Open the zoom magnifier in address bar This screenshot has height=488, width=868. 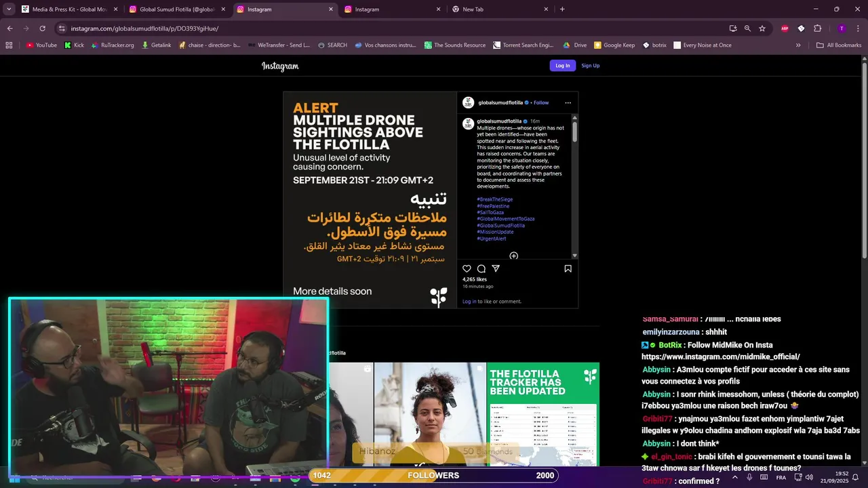tap(747, 28)
